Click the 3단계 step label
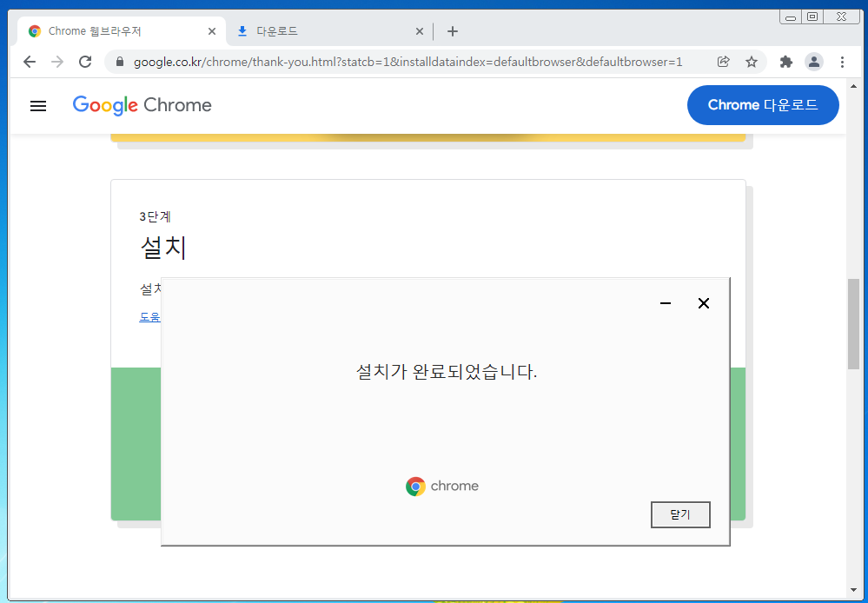 click(x=155, y=216)
